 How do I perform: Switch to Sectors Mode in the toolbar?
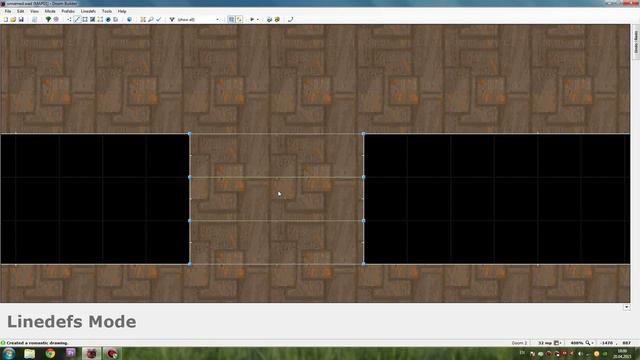click(x=84, y=20)
